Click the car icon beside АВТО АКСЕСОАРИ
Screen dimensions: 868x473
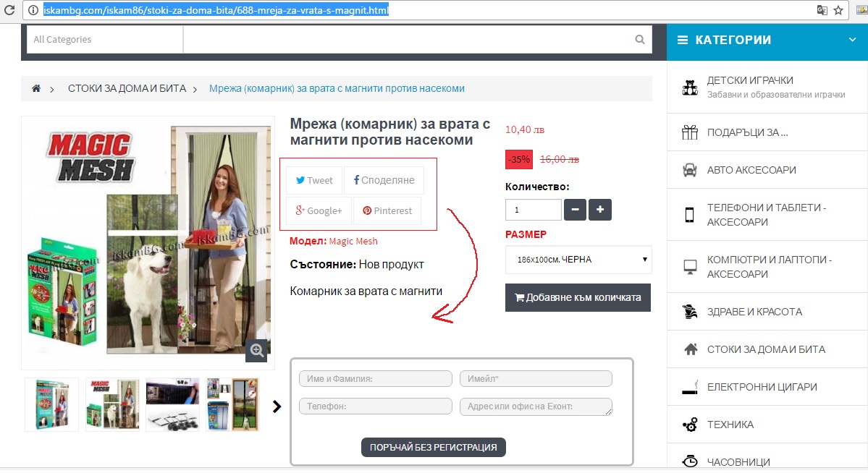690,170
